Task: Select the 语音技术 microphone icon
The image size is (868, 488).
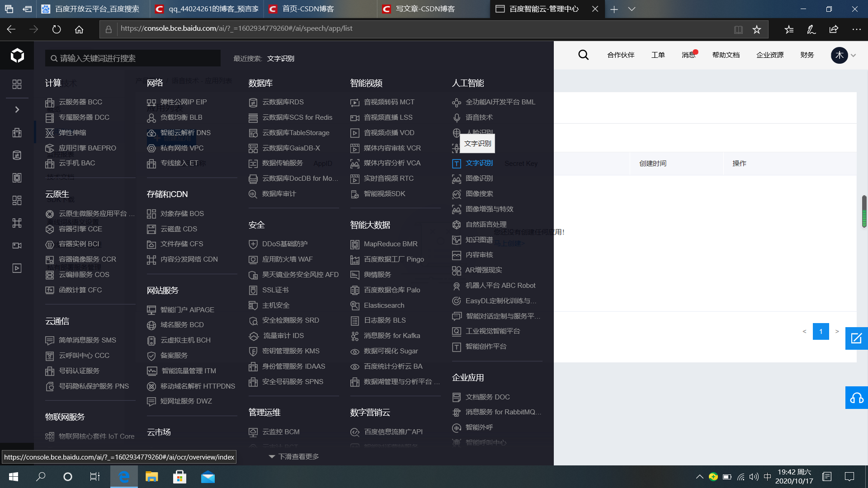Action: tap(456, 117)
